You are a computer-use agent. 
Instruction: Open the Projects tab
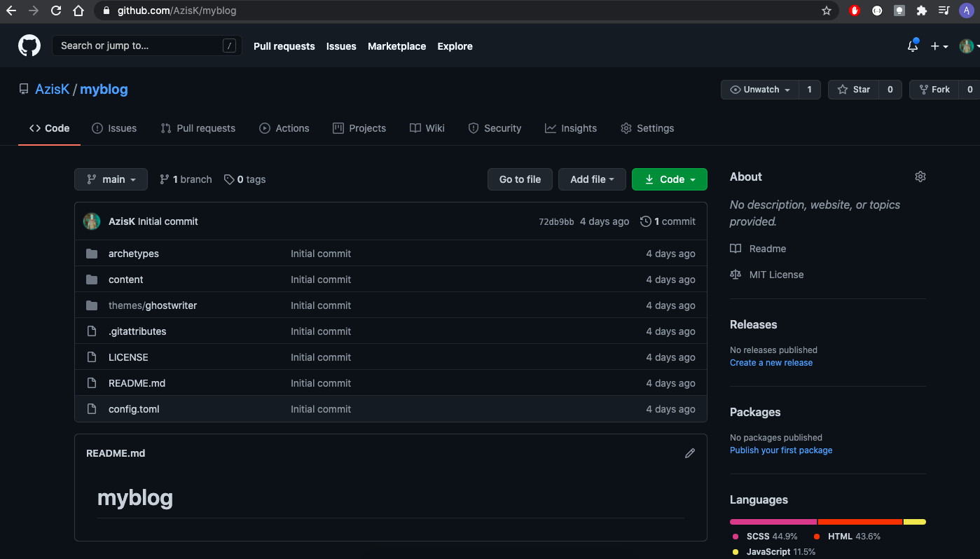click(x=359, y=128)
